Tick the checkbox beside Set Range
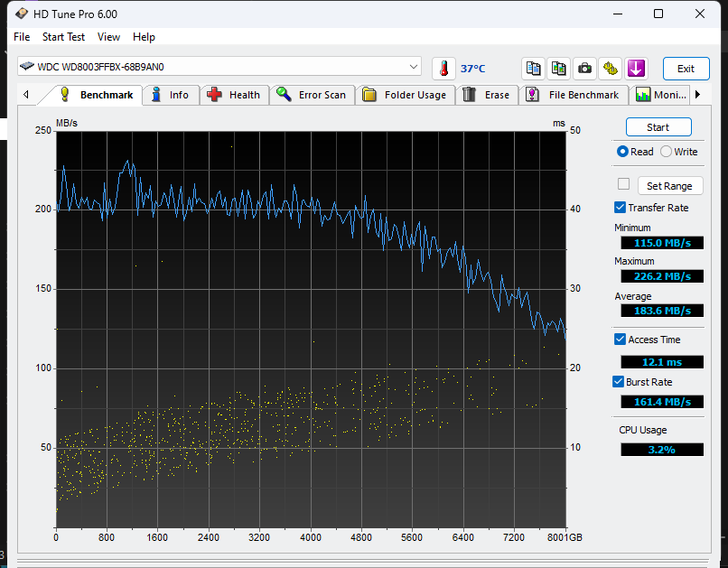728x568 pixels. (623, 184)
